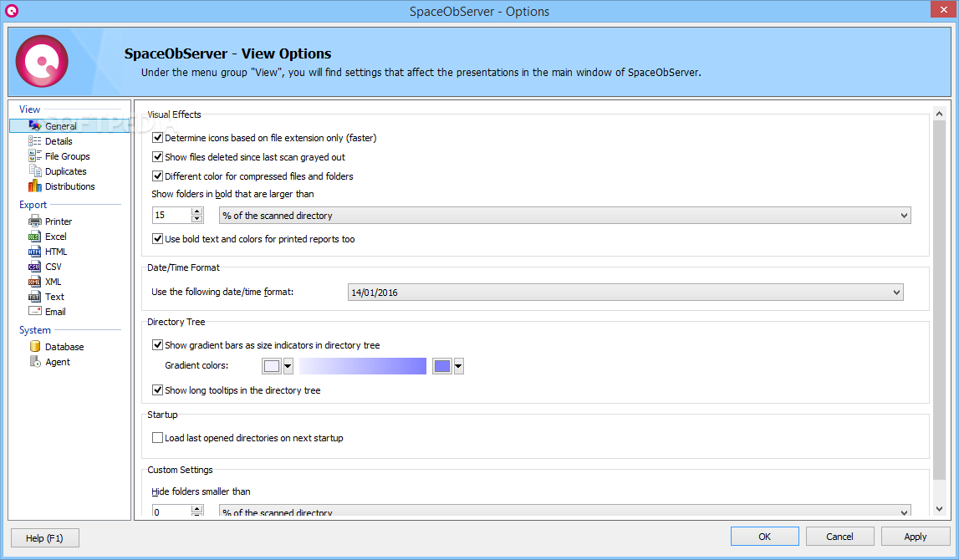Click the HTML export icon
Viewport: 959px width, 560px height.
click(x=35, y=252)
